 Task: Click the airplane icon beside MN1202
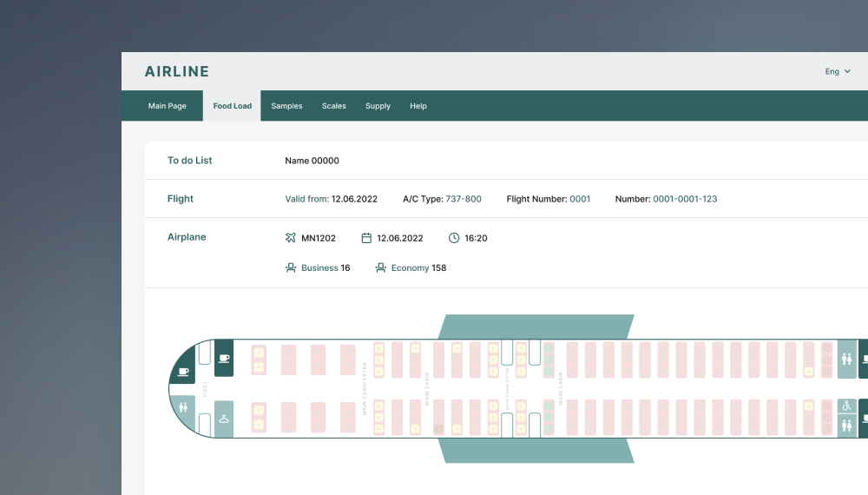[x=291, y=238]
